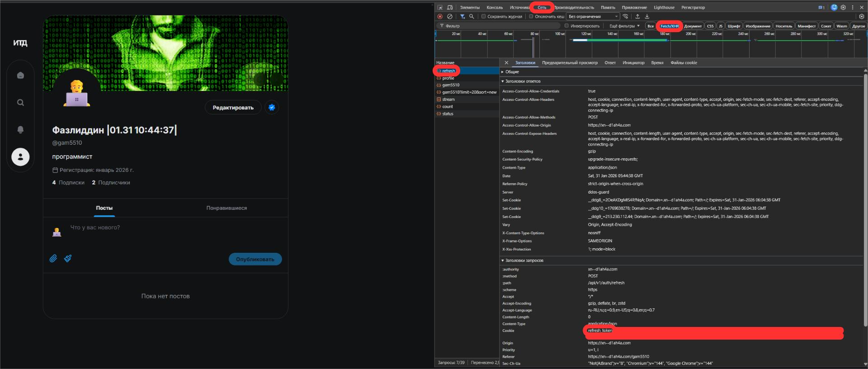This screenshot has width=868, height=369.
Task: Clear the network log
Action: point(450,16)
